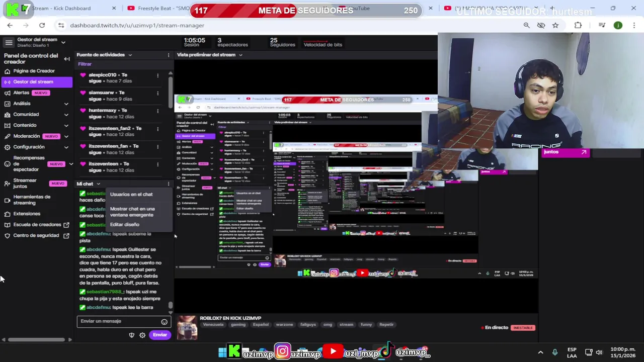Send message with Enviar button
The image size is (644, 362).
[160, 335]
